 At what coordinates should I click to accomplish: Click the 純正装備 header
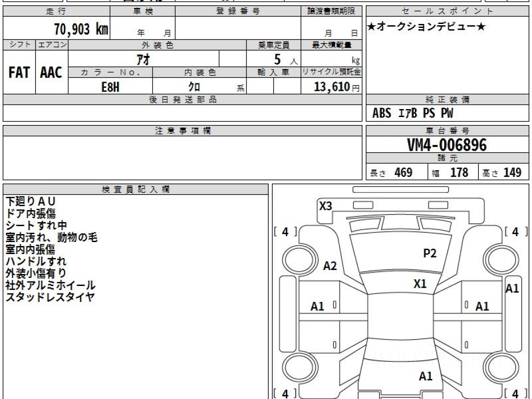[x=448, y=100]
